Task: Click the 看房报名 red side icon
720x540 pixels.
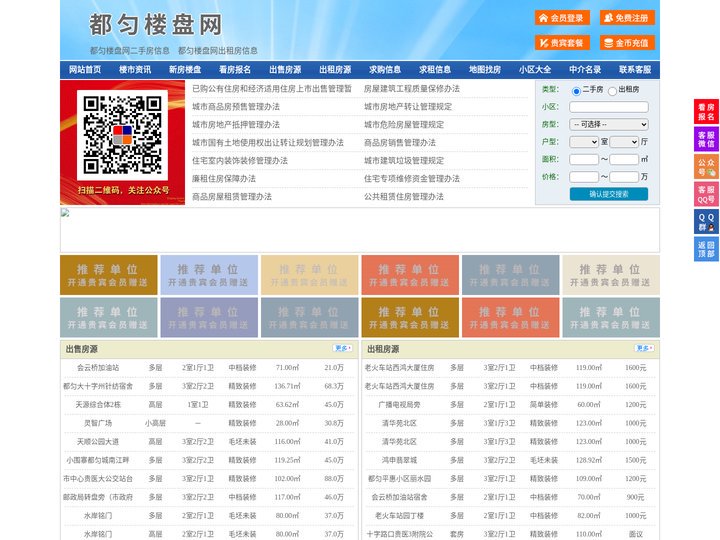Action: [706, 112]
